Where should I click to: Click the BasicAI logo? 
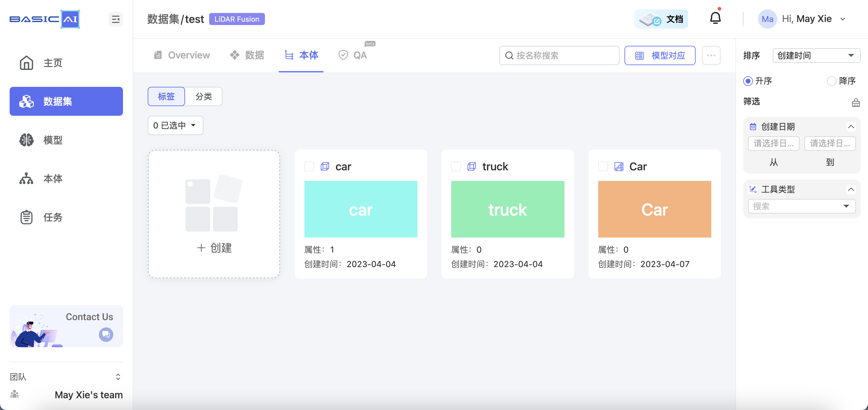(x=45, y=19)
